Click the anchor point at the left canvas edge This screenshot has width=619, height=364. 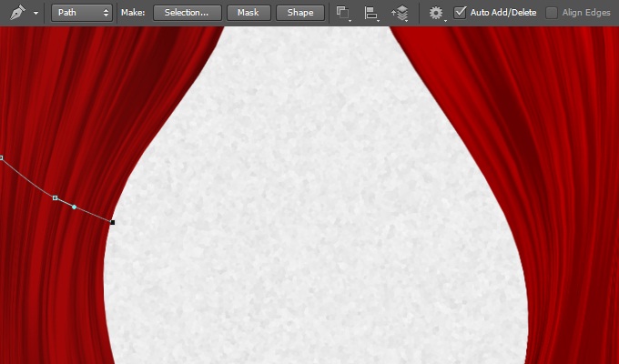tap(2, 158)
